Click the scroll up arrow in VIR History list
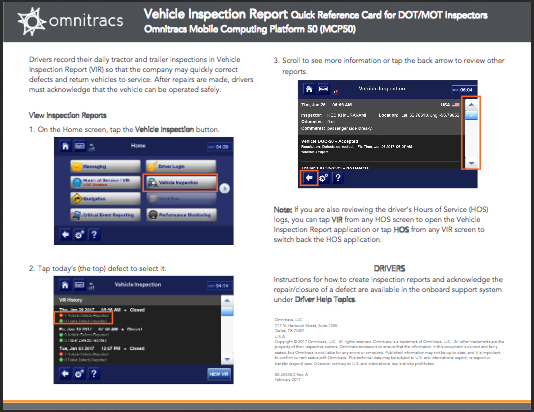This screenshot has height=412, width=534. (227, 301)
